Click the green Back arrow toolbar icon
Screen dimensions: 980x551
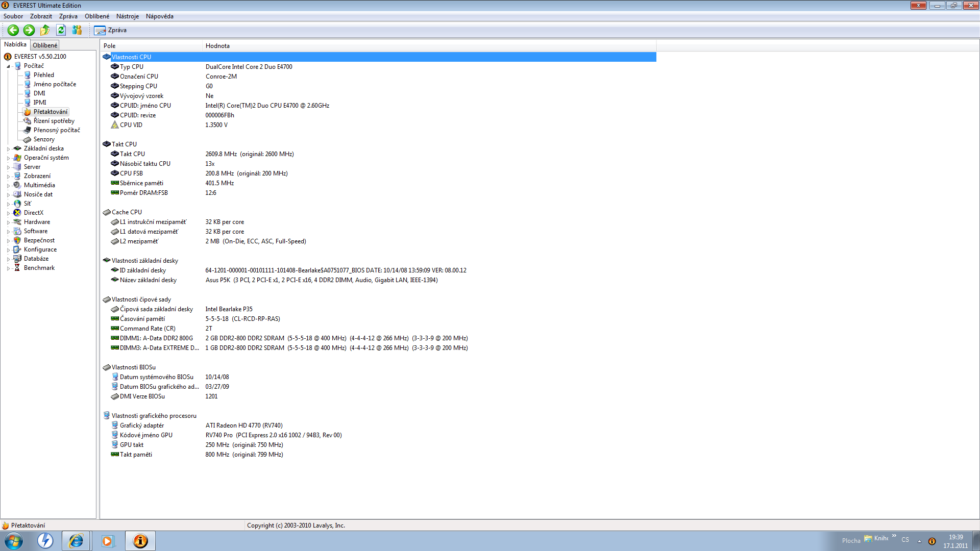13,30
